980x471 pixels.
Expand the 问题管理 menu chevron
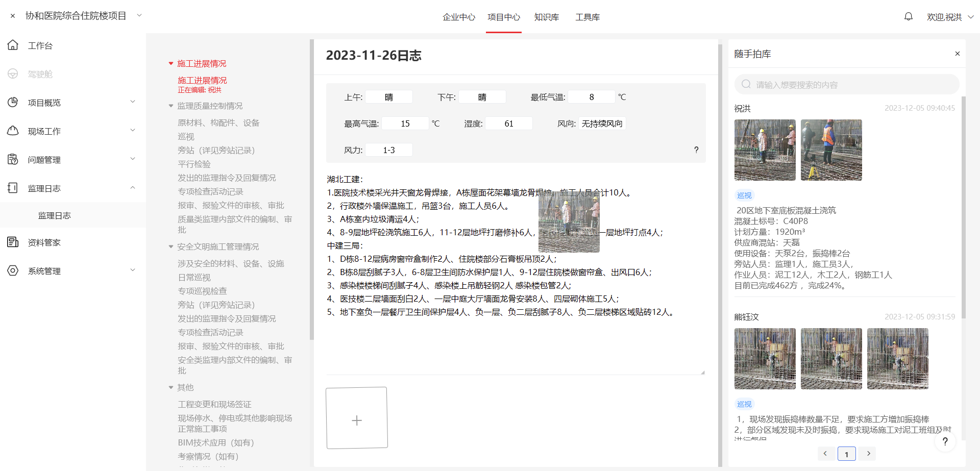click(133, 159)
